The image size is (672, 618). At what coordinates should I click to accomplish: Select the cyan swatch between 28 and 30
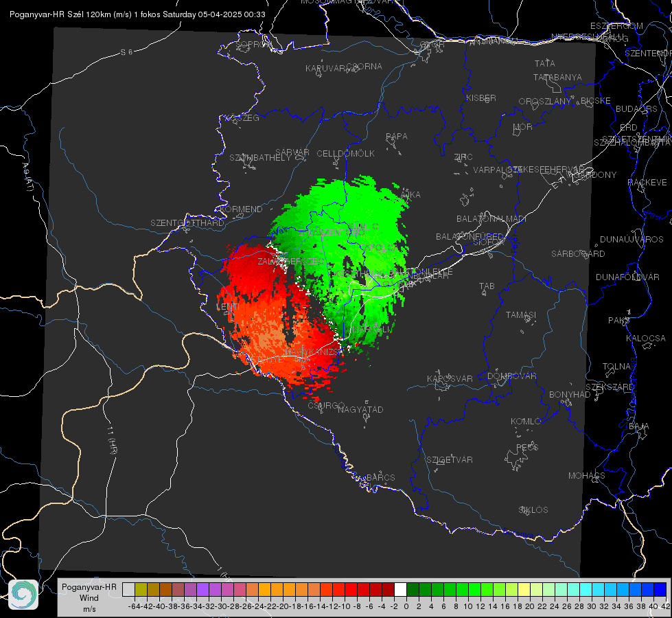tap(586, 589)
